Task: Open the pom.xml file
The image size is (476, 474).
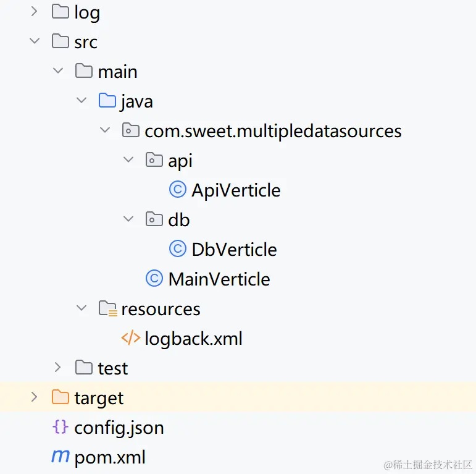Action: tap(110, 457)
